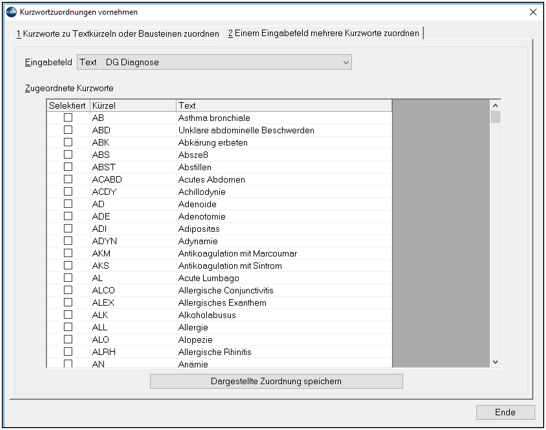Click the scrollbar up arrow of the list

pyautogui.click(x=495, y=105)
